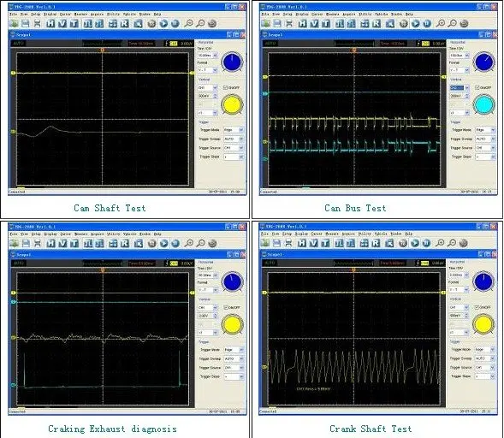Open the Utility menu in Can Bus Test window
Image resolution: width=504 pixels, height=438 pixels.
click(365, 15)
